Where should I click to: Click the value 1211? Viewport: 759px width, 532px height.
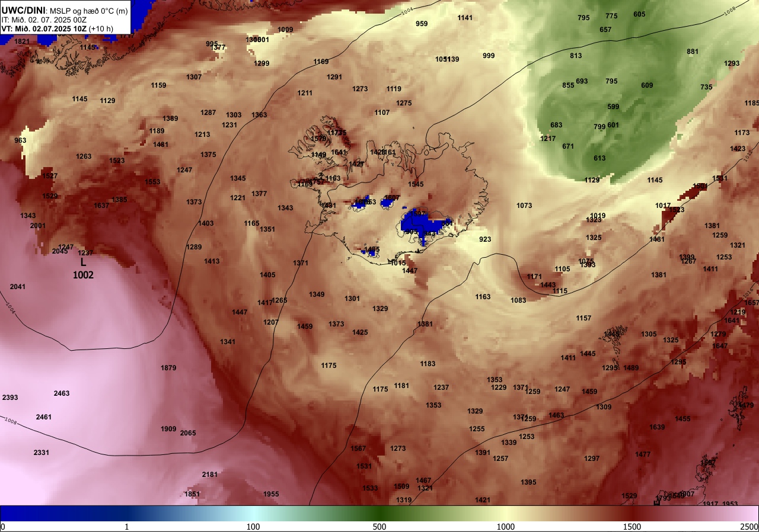(x=305, y=93)
